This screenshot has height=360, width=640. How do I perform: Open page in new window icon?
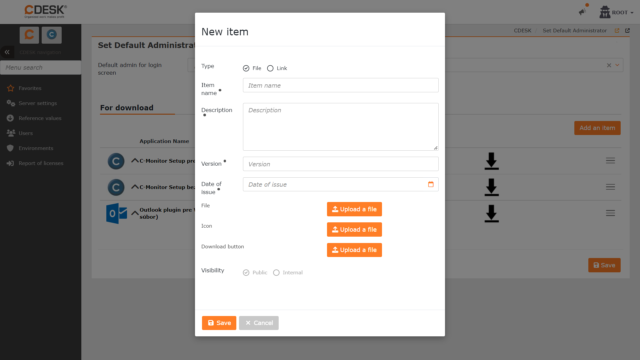[x=627, y=31]
